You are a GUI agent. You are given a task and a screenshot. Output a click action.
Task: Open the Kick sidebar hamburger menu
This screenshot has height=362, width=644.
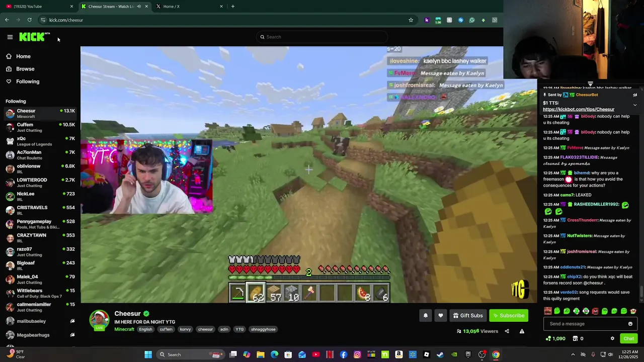(x=10, y=37)
